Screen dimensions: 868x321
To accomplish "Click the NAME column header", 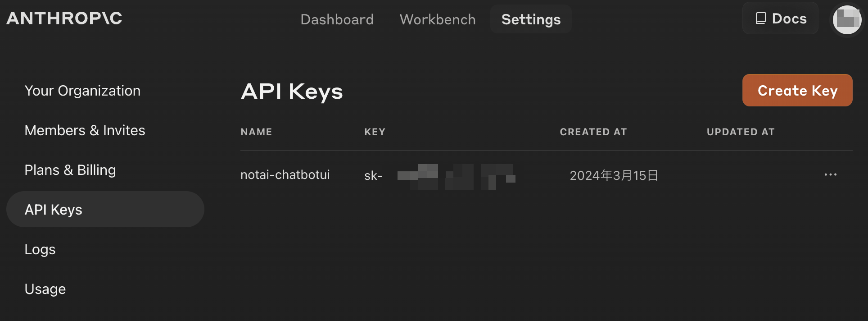I will click(x=256, y=132).
